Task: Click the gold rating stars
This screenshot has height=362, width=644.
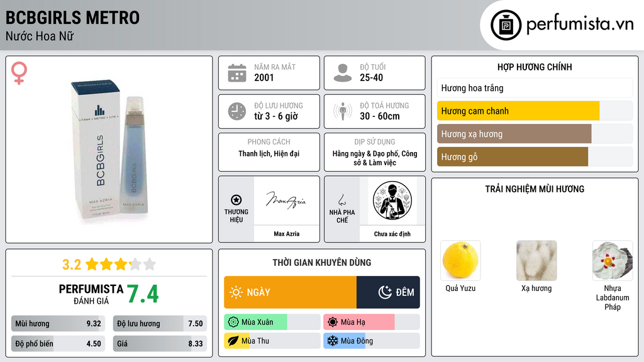Action: click(120, 265)
